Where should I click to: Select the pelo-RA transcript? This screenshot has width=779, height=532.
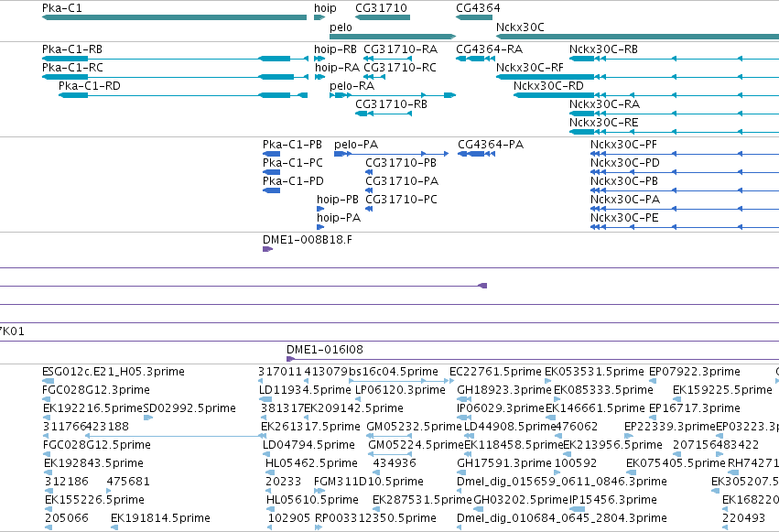393,95
